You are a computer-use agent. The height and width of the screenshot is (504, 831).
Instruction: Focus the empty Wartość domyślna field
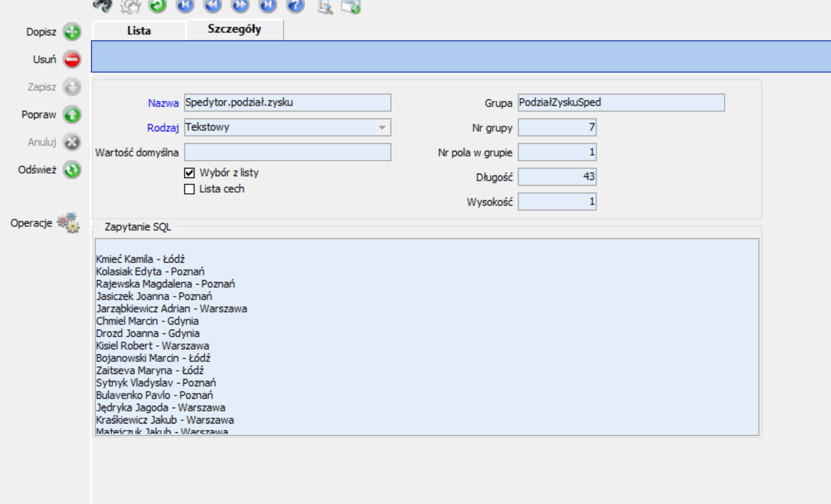[x=287, y=152]
